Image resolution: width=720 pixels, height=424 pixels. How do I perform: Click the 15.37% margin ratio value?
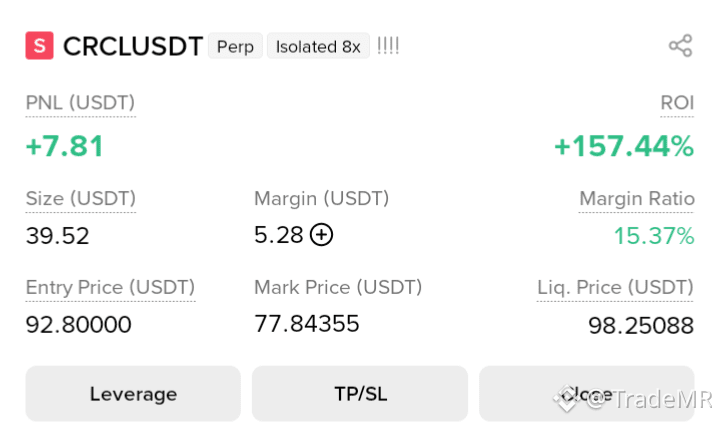point(654,236)
